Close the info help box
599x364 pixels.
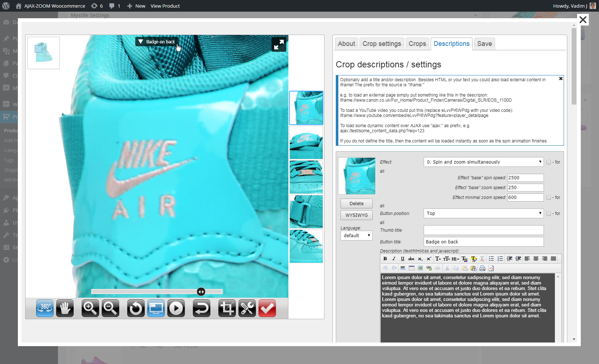pyautogui.click(x=561, y=79)
